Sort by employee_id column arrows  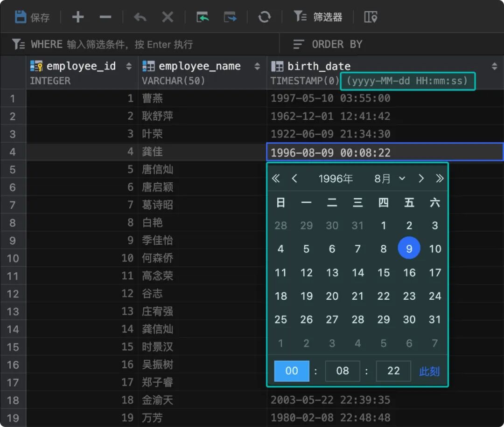129,67
